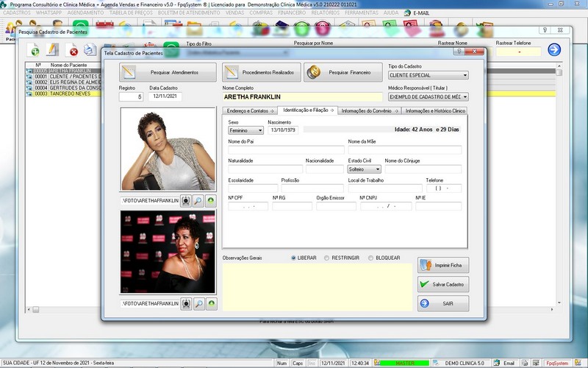Screen dimensions: 588x368
Task: Expand the Médico Responsável dropdown
Action: [x=428, y=96]
